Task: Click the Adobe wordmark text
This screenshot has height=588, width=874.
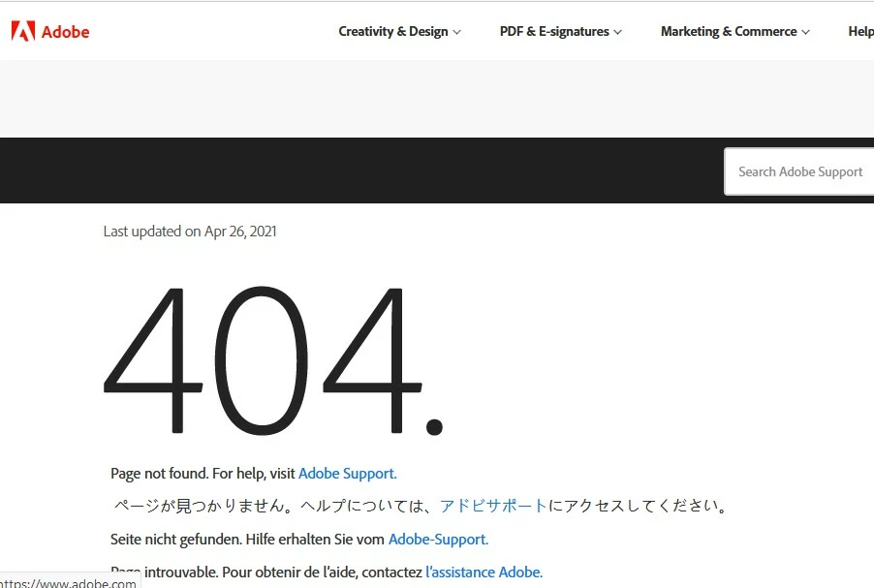Action: click(65, 32)
